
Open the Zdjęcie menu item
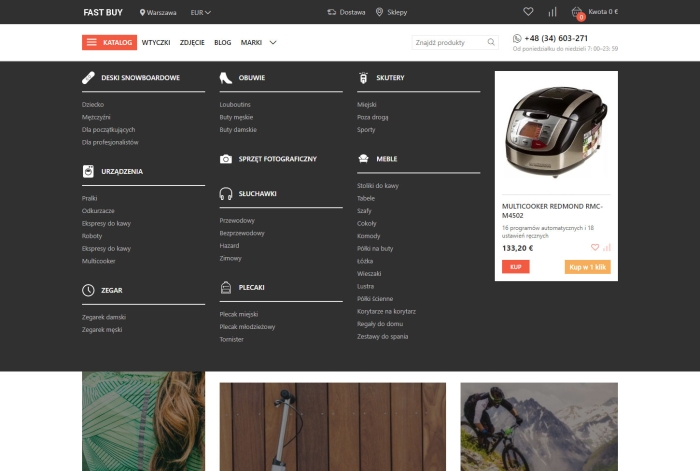coord(192,42)
